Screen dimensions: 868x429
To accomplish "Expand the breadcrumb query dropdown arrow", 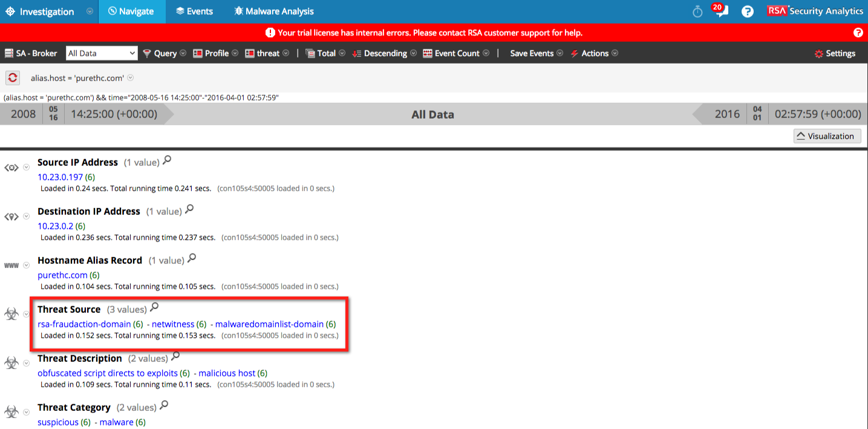I will pyautogui.click(x=131, y=77).
